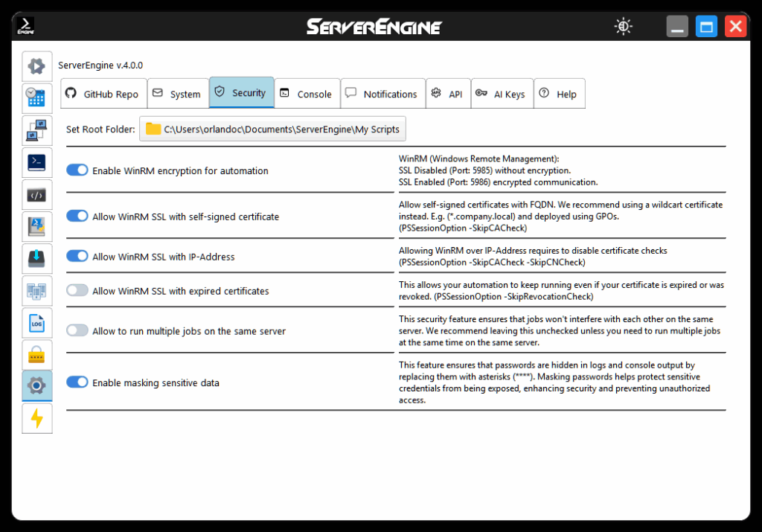This screenshot has width=762, height=532.
Task: Click the download drive sidebar icon
Action: 36,259
